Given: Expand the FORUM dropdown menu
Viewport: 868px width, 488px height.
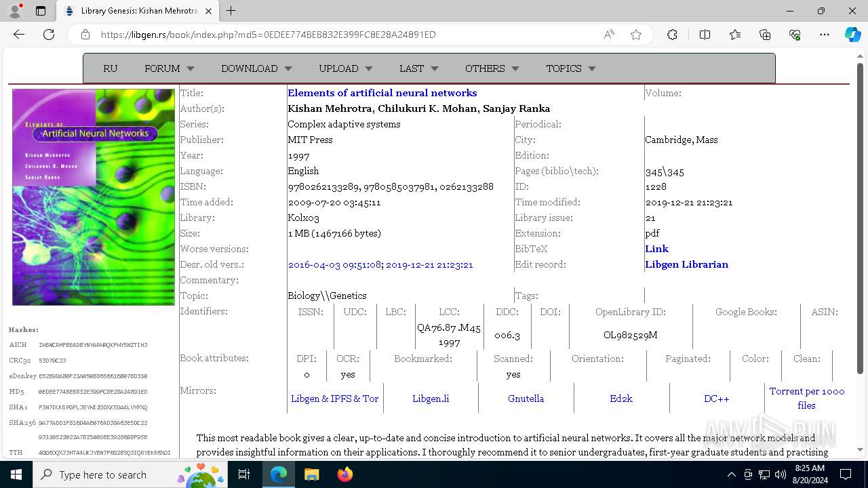Looking at the screenshot, I should (170, 68).
